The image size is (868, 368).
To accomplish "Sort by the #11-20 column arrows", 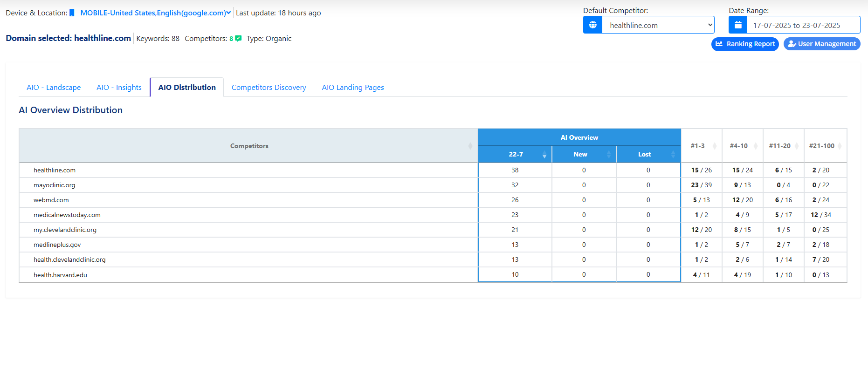I will click(x=797, y=146).
